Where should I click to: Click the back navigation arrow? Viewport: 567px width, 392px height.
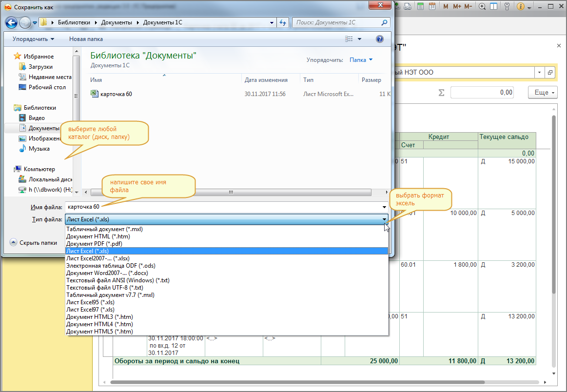[x=12, y=22]
